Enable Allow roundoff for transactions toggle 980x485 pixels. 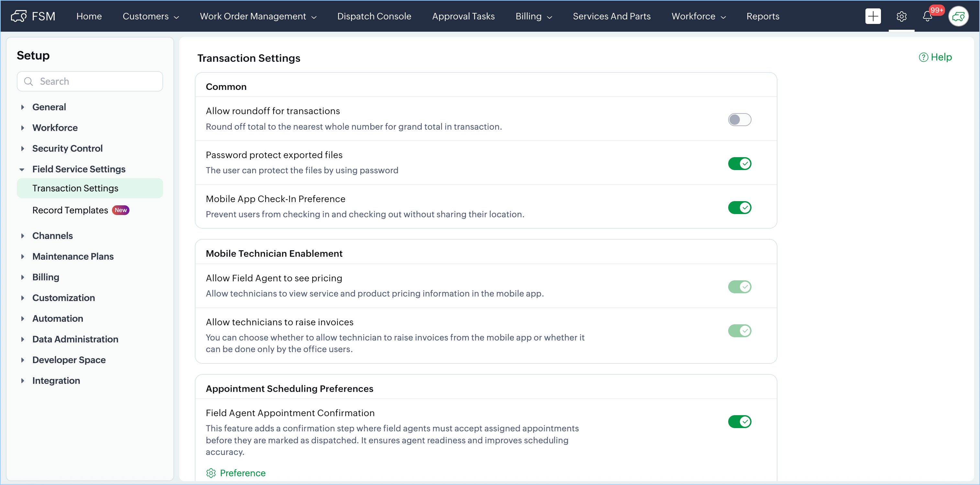coord(739,120)
